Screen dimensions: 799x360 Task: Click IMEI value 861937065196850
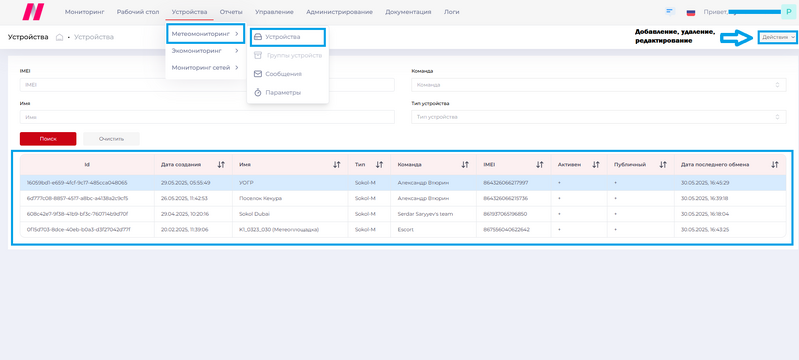[505, 214]
